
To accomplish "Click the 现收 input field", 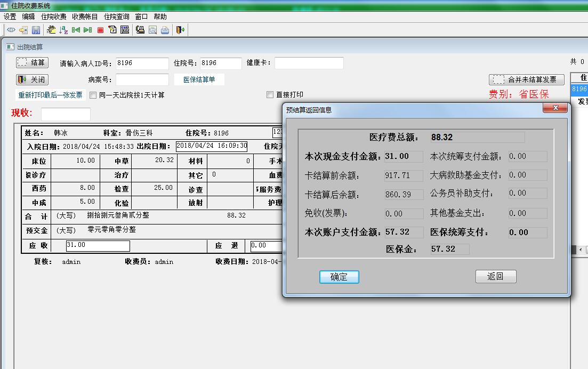I will point(66,114).
